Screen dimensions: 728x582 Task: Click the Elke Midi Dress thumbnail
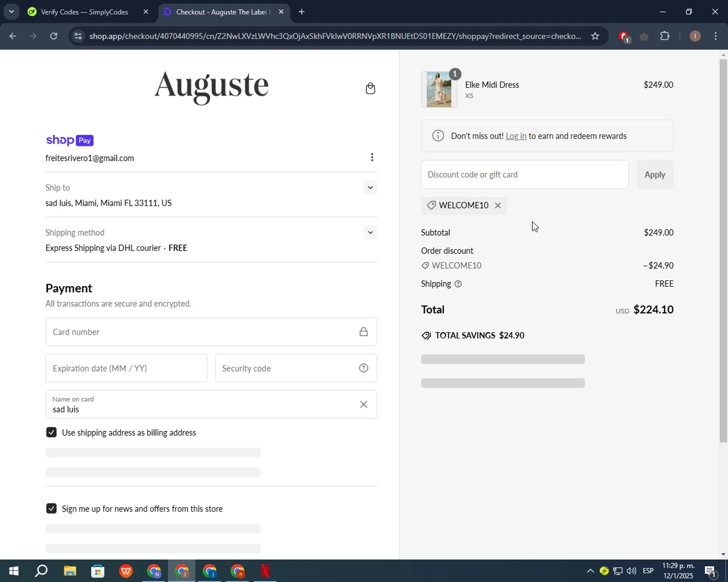pos(439,89)
